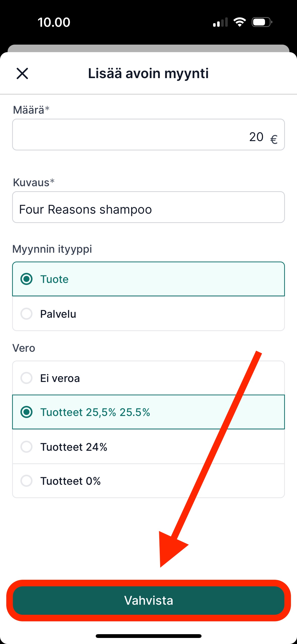This screenshot has width=297, height=644.
Task: Focus the Määrä amount input field
Action: click(x=148, y=135)
